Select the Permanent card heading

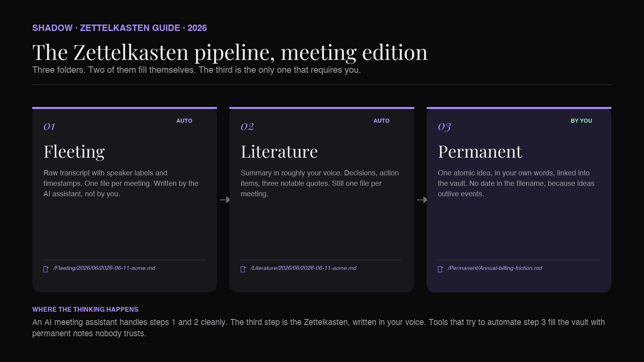480,152
